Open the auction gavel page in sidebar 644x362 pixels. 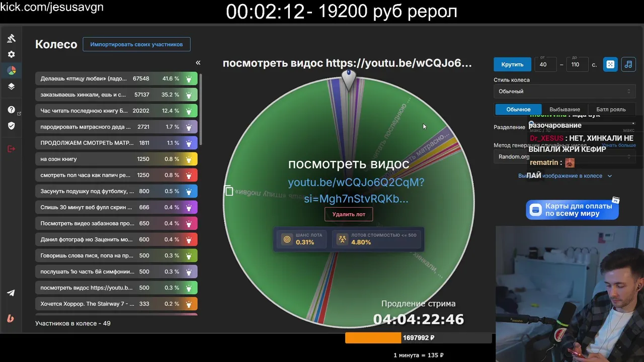point(11,38)
